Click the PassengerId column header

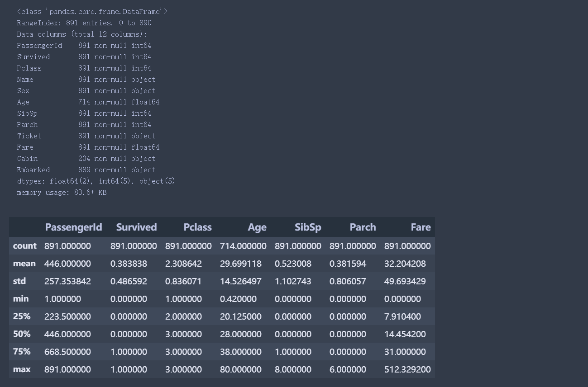[73, 227]
